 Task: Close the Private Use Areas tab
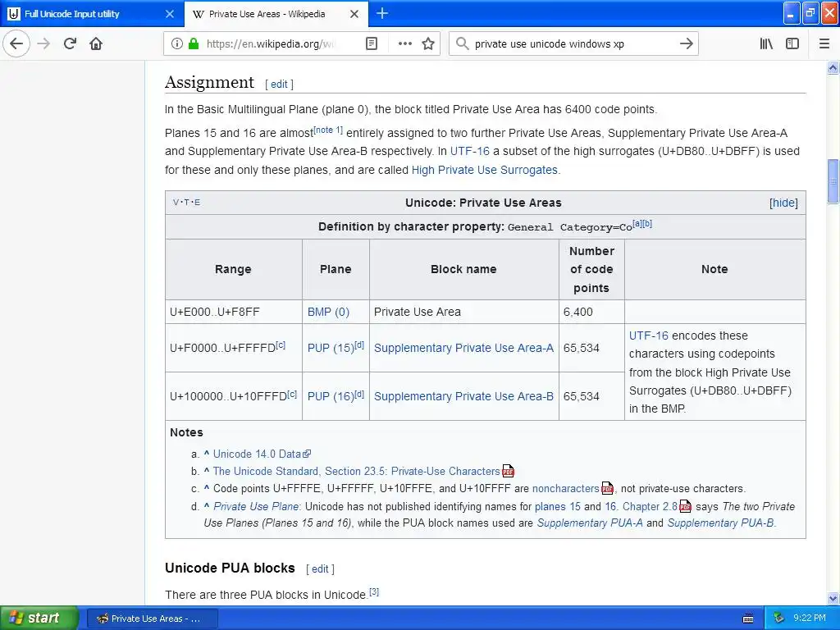click(x=354, y=14)
